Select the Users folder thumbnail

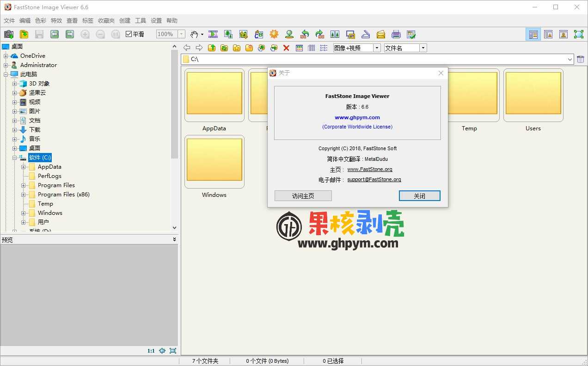533,96
